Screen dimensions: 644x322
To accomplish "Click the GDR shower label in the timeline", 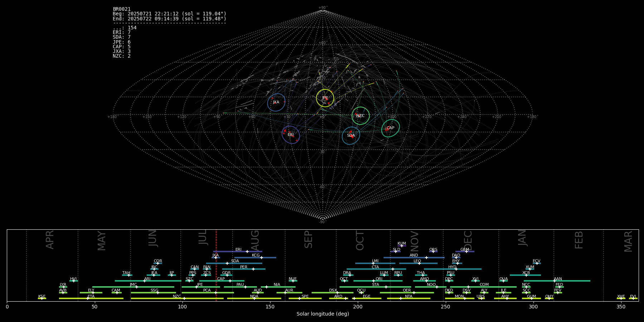I will [226, 273].
